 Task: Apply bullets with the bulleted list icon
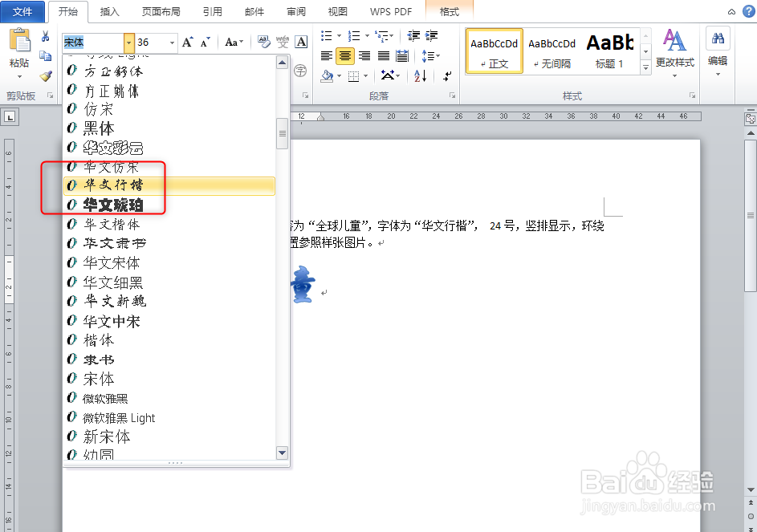[x=325, y=35]
